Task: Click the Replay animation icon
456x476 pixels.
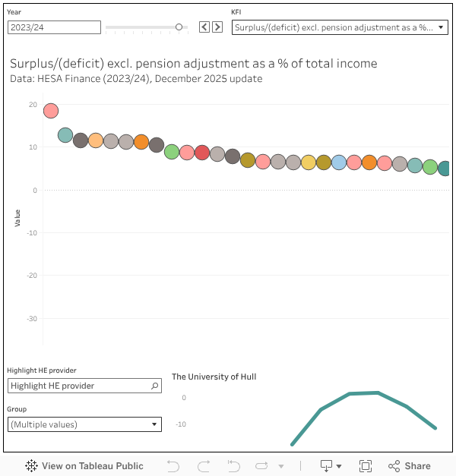Action: [263, 466]
